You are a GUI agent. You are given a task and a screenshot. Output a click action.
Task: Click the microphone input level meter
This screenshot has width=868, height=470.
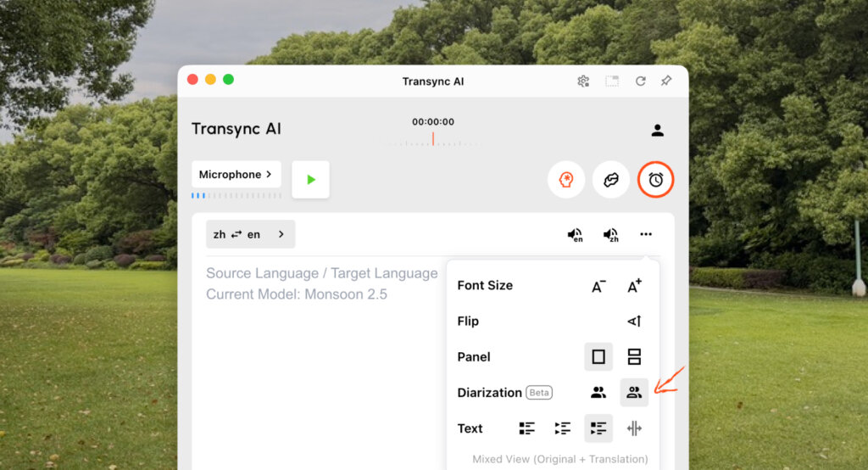[236, 195]
